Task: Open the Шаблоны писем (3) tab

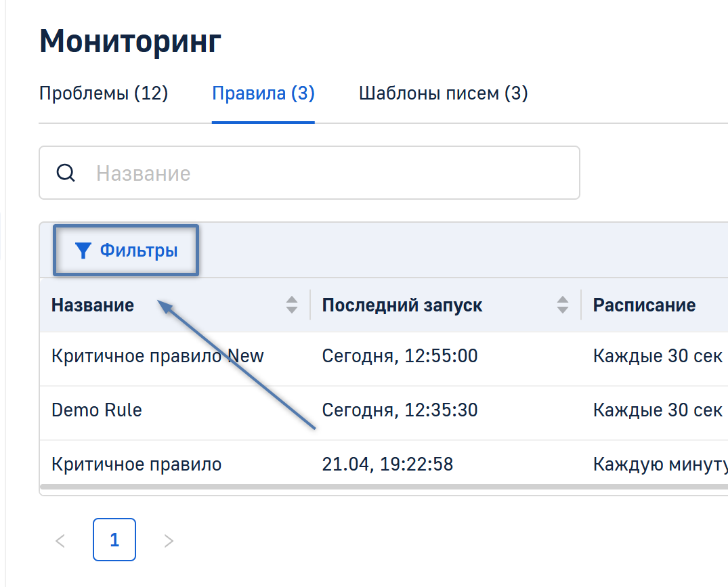Action: coord(443,93)
